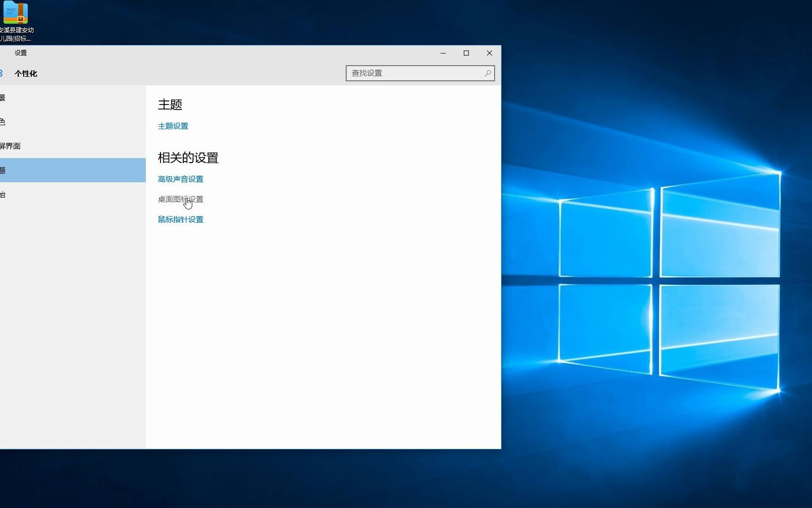Open the 360 zip archive on desktop

pyautogui.click(x=16, y=22)
